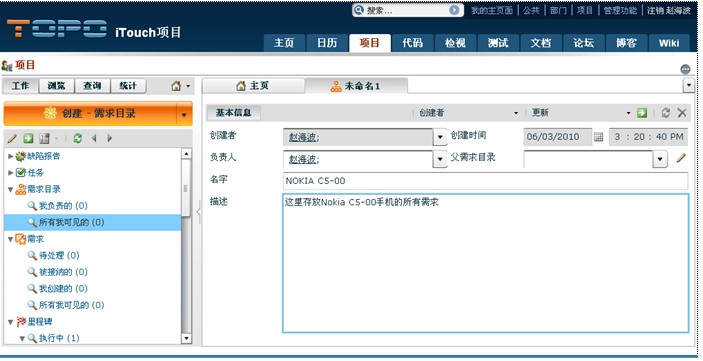
Task: Open the tab list dropdown at right edge
Action: pyautogui.click(x=689, y=85)
